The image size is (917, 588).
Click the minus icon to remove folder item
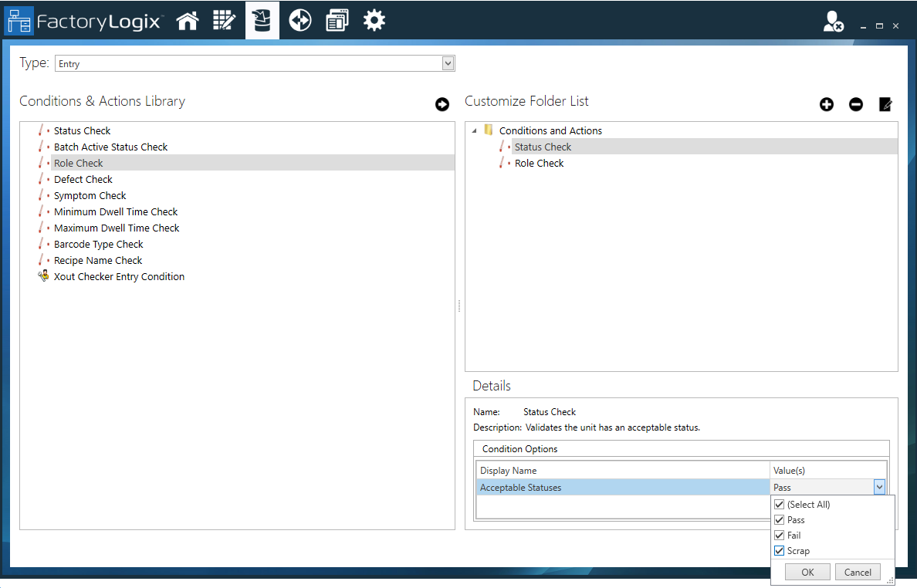pos(856,104)
